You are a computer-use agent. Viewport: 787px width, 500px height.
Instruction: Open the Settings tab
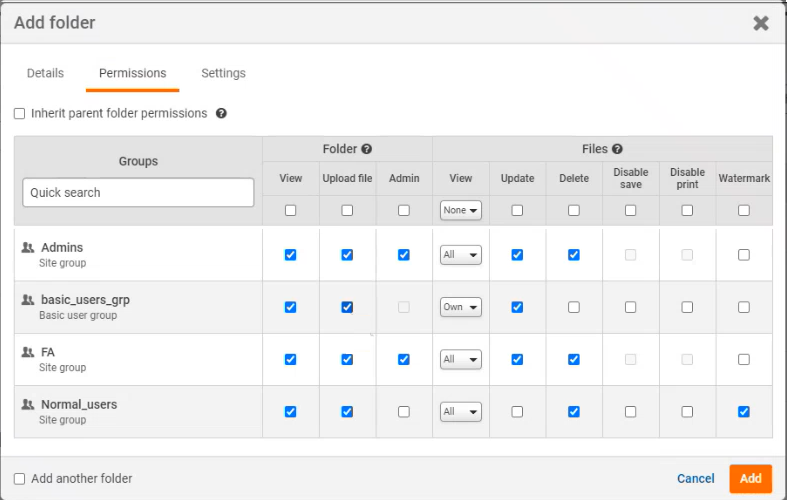(x=223, y=73)
